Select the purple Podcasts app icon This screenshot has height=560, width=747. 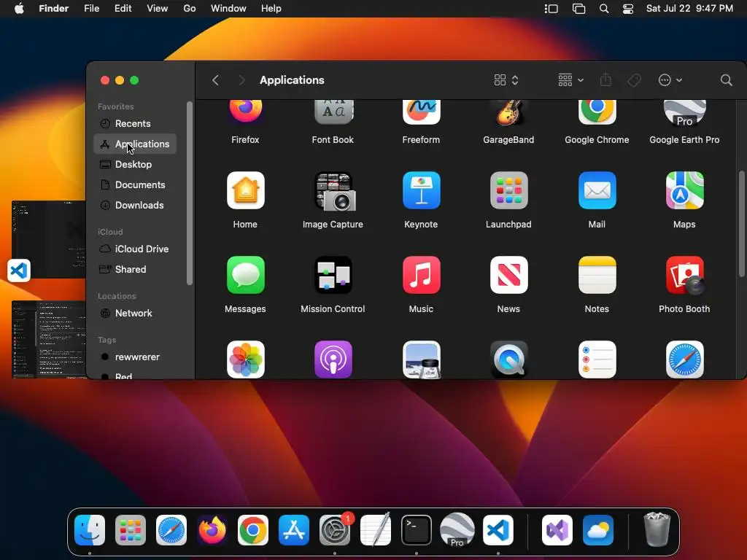(x=333, y=359)
